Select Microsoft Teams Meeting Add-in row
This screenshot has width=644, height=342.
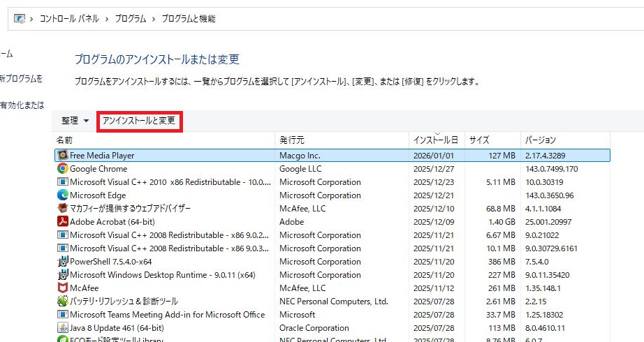click(x=168, y=315)
